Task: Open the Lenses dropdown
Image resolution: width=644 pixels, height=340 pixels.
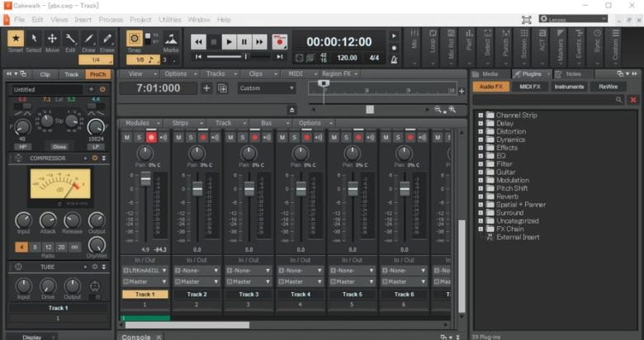Action: 573,19
